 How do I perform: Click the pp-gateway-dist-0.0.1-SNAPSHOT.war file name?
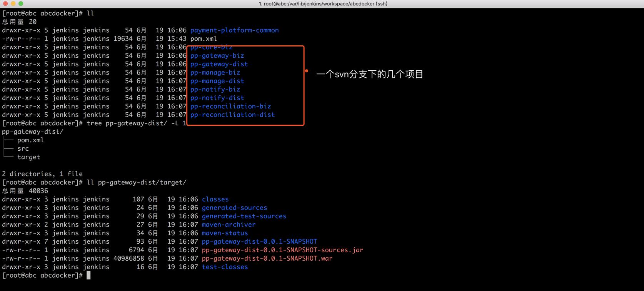pos(267,258)
